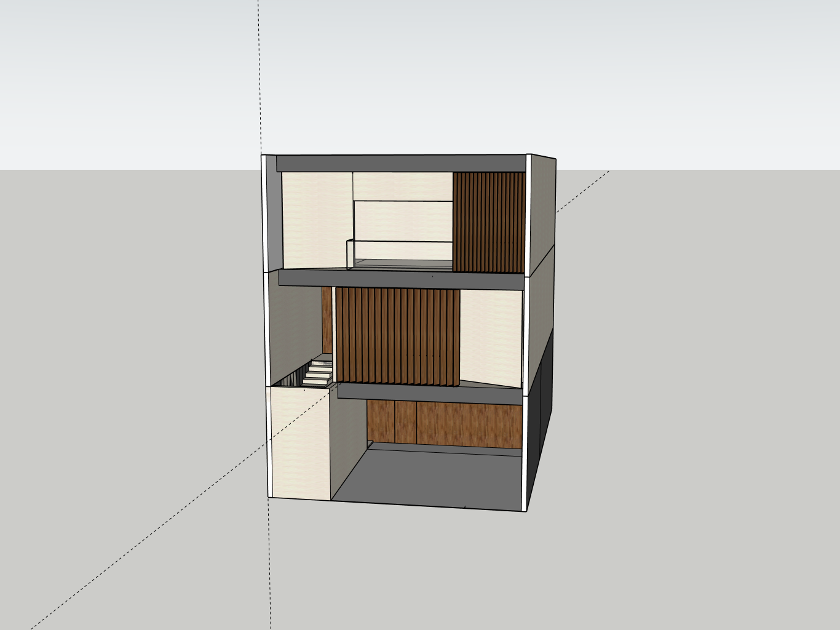Click the empty sky background above the building

[x=420, y=74]
